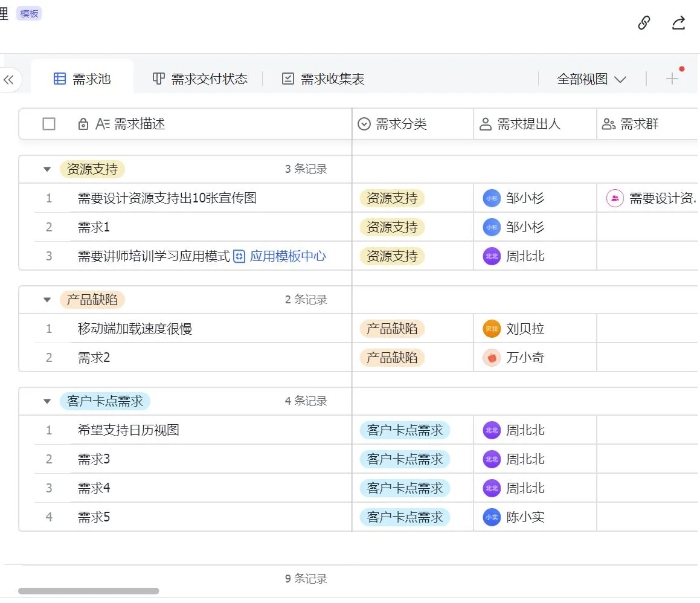Viewport: 700px width, 603px height.
Task: Click the 9 条记录 total count
Action: 306,579
